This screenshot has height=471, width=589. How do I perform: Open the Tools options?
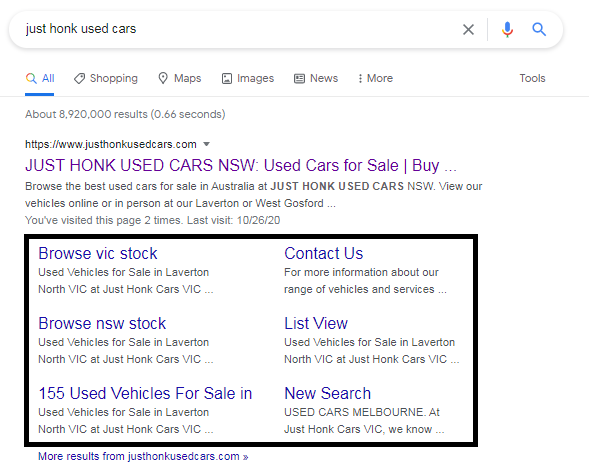(x=532, y=78)
